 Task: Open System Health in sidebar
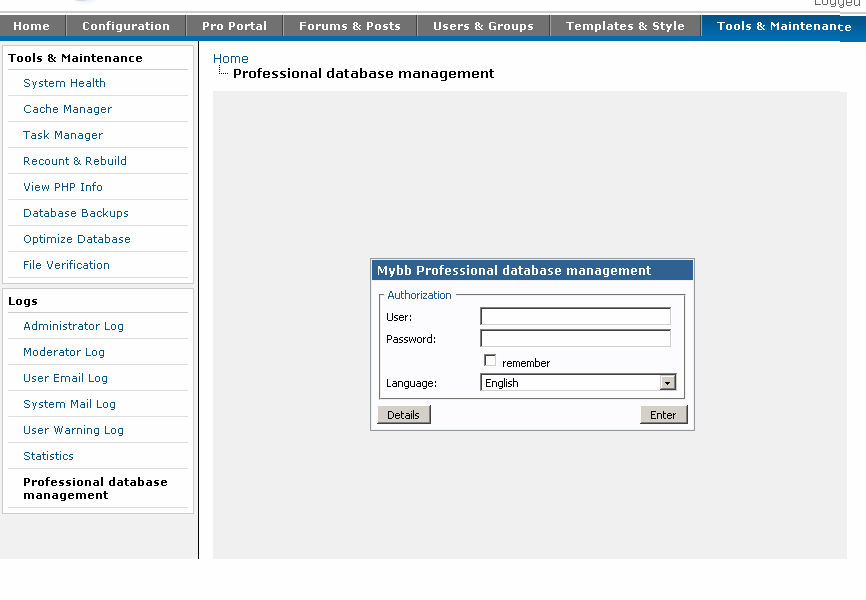click(x=64, y=83)
